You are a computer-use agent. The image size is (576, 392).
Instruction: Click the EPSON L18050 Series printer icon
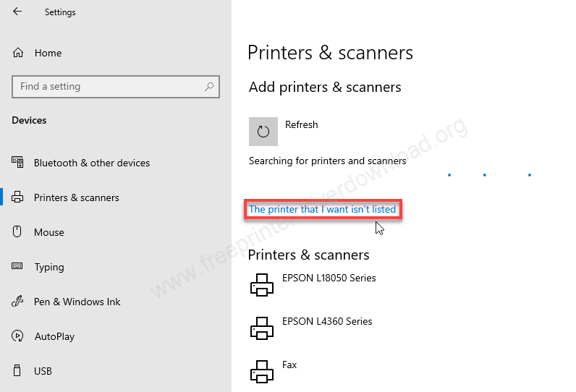point(262,285)
